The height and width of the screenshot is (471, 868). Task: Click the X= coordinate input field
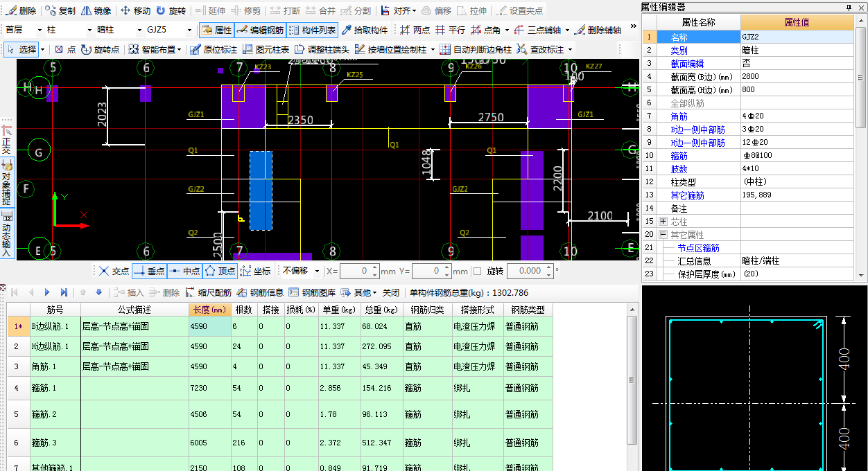(359, 271)
